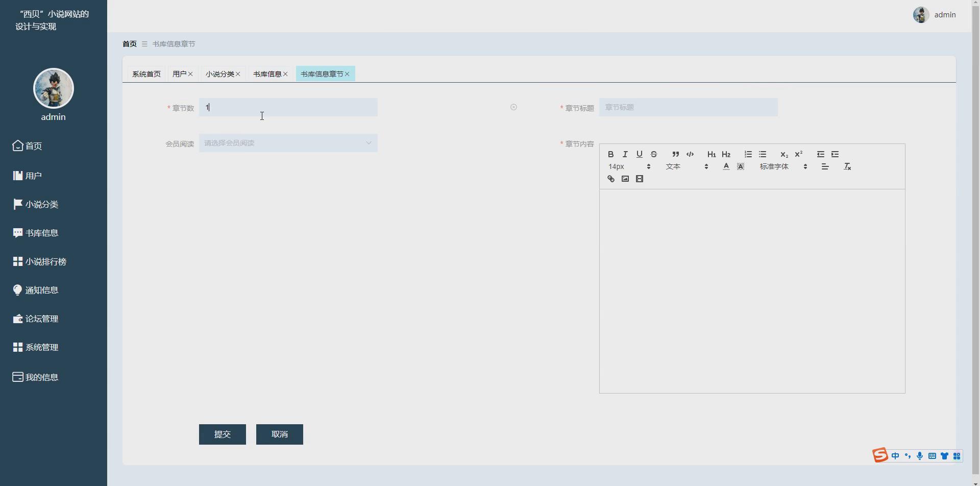This screenshot has height=486, width=980.
Task: Toggle Chinese/English input mode 中
Action: [895, 456]
